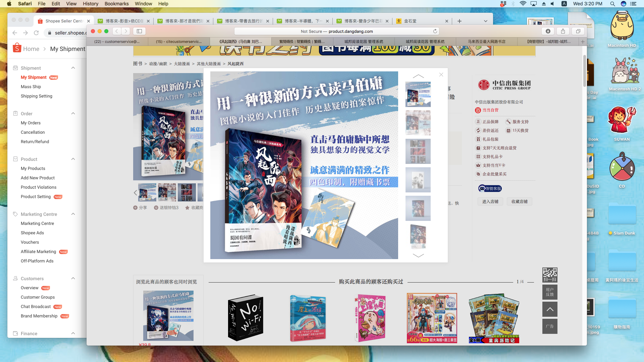Image resolution: width=644 pixels, height=362 pixels.
Task: Show previous thumbnails with up chevron in popup
Action: (418, 76)
